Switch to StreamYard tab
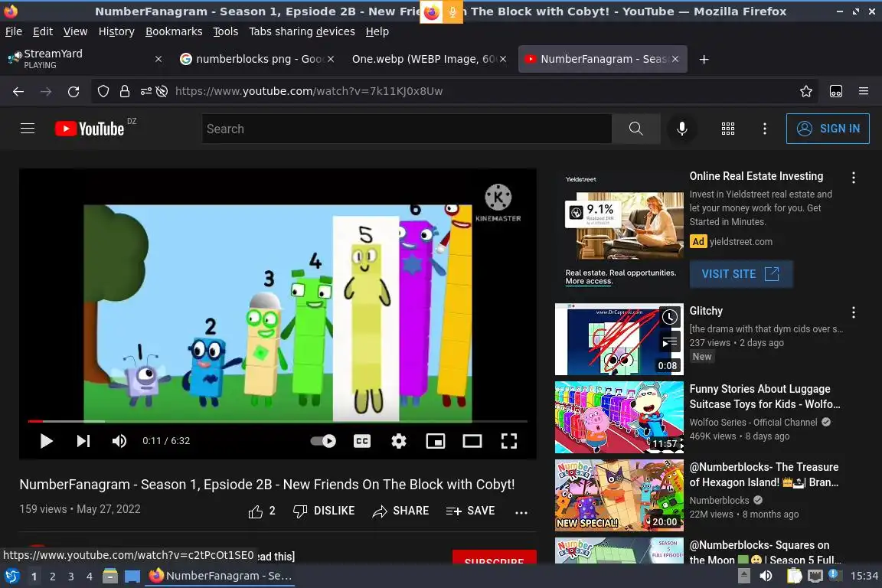Viewport: 882px width, 588px height. pyautogui.click(x=84, y=59)
